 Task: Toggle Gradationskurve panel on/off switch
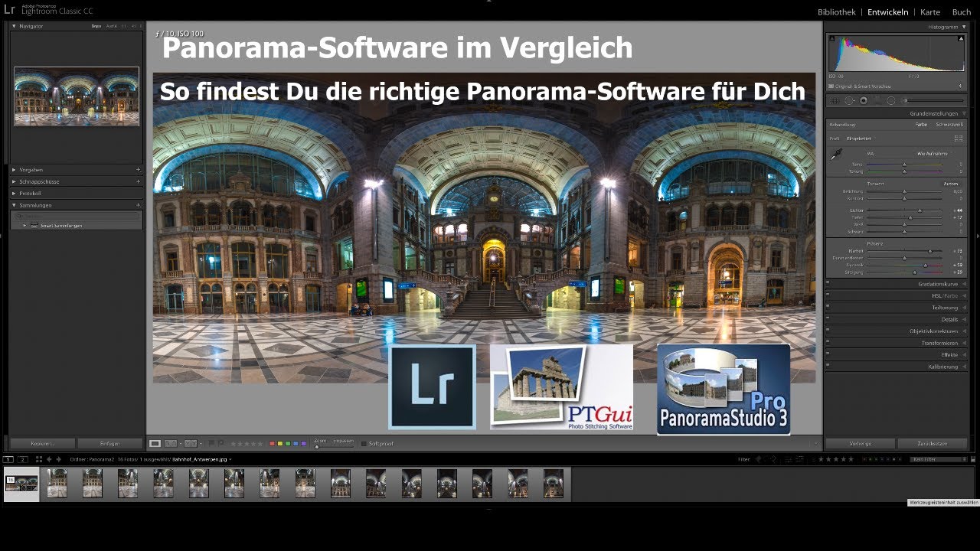coord(828,284)
